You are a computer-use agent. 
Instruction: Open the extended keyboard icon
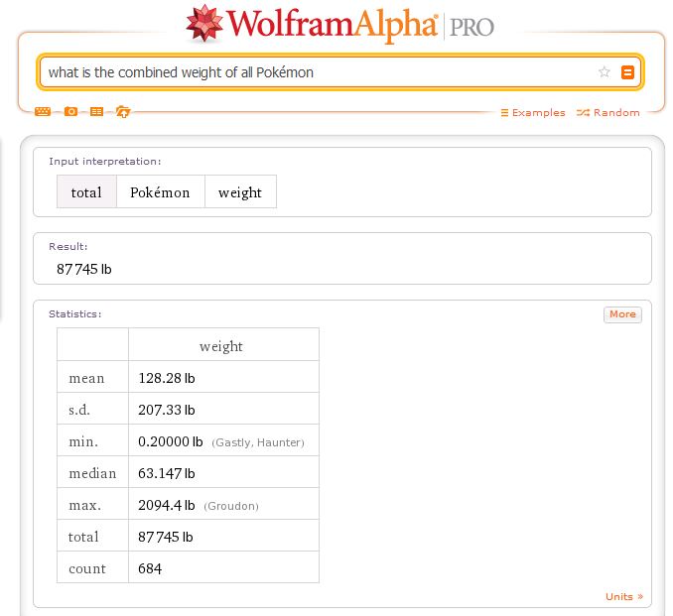tap(43, 111)
